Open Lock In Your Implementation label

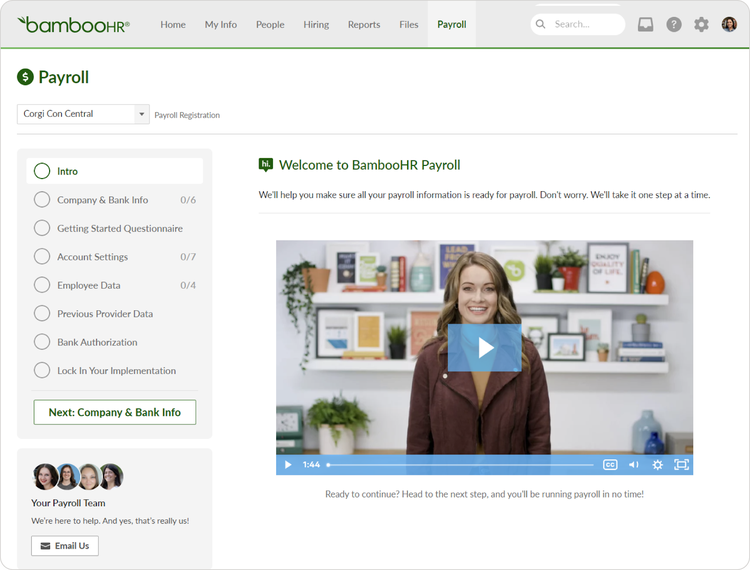click(117, 371)
